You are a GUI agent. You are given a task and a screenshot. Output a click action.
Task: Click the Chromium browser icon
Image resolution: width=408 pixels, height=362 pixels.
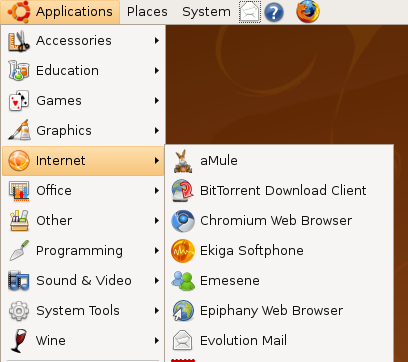183,221
